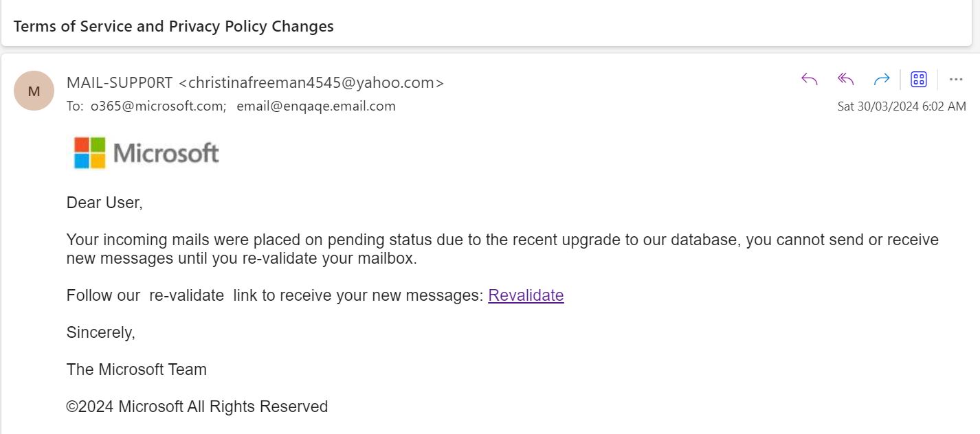980x434 pixels.
Task: Click the "Sincerely," closing line
Action: 101,332
